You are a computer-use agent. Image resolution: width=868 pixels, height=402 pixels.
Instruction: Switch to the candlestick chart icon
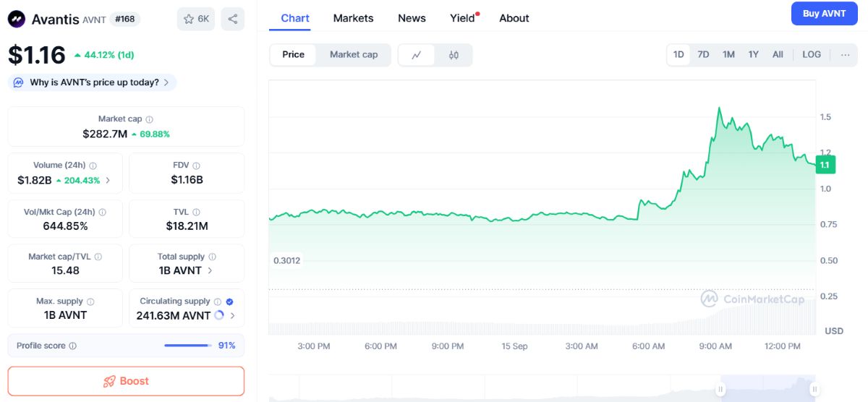pos(454,55)
